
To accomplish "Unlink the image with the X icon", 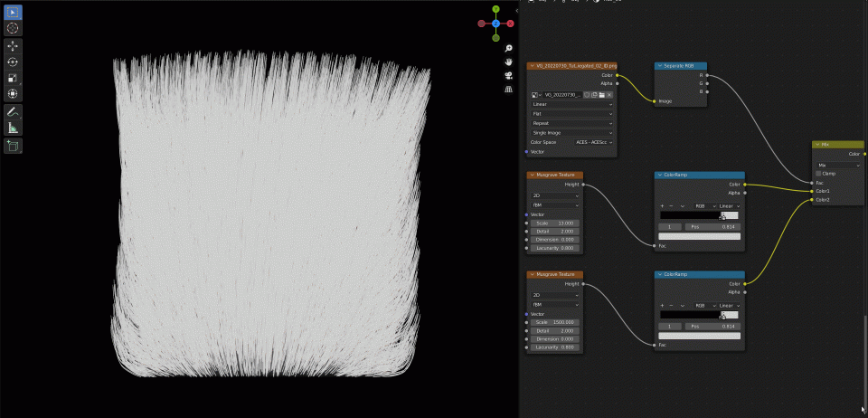I will click(609, 95).
